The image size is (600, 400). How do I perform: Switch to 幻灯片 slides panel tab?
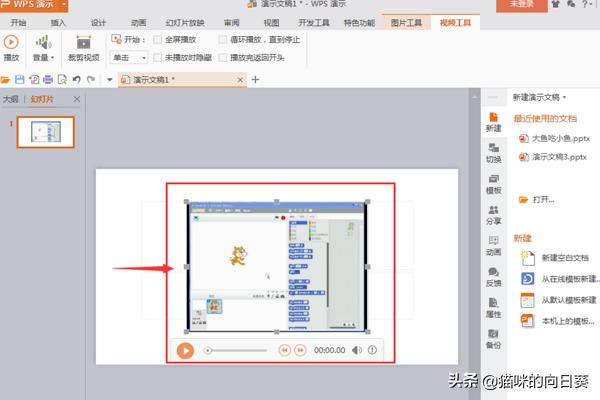(42, 99)
